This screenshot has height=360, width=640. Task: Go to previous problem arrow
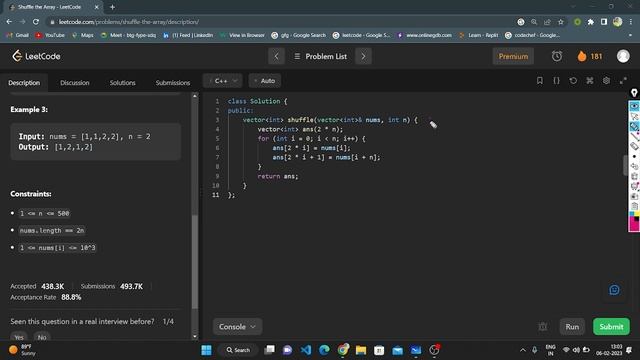pyautogui.click(x=276, y=56)
